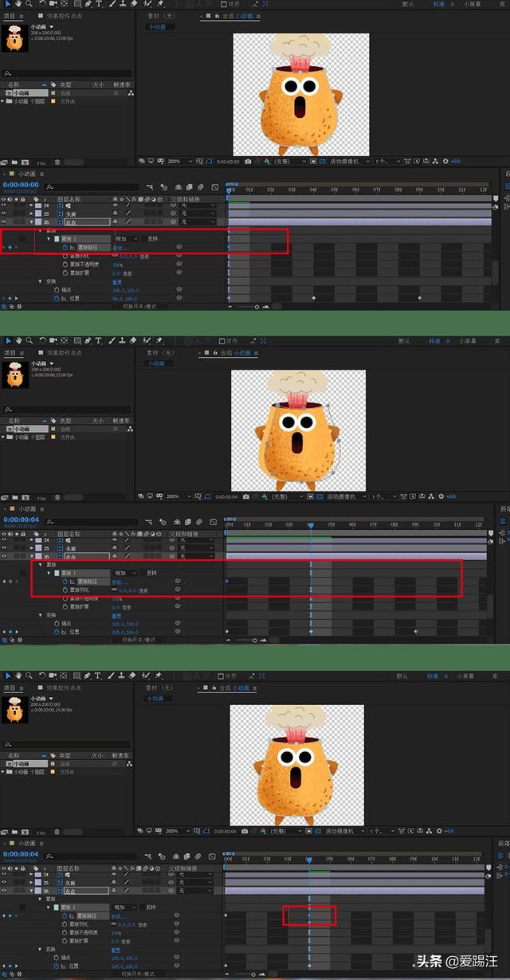510x980 pixels.
Task: Select the Pen tool in bottom screenshot toolbar
Action: click(x=88, y=676)
